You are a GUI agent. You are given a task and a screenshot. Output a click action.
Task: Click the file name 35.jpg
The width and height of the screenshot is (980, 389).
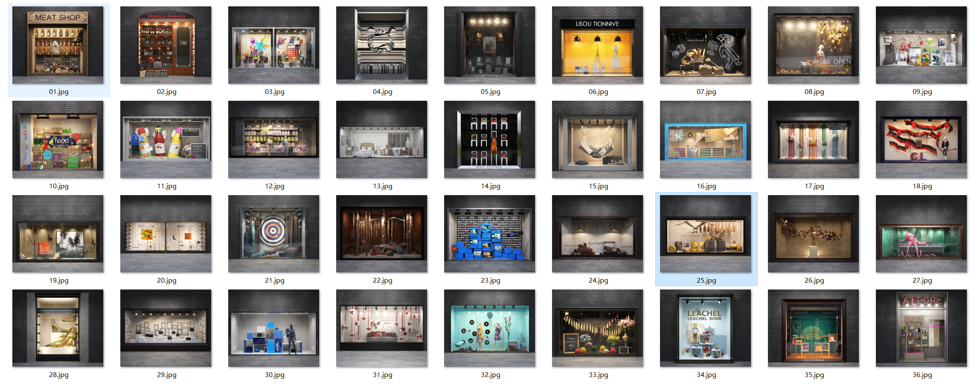click(x=814, y=375)
